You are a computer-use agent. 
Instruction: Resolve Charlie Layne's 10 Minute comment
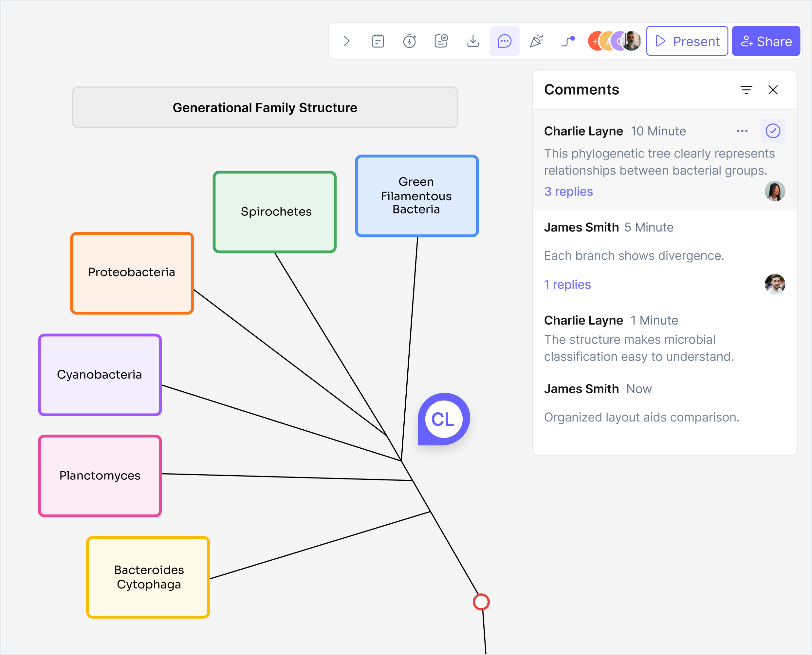point(773,131)
